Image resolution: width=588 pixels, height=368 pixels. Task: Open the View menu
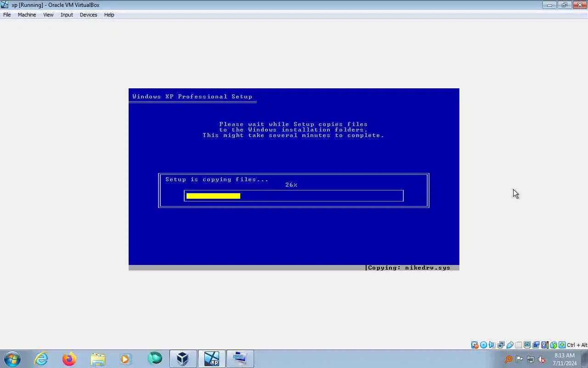click(48, 15)
